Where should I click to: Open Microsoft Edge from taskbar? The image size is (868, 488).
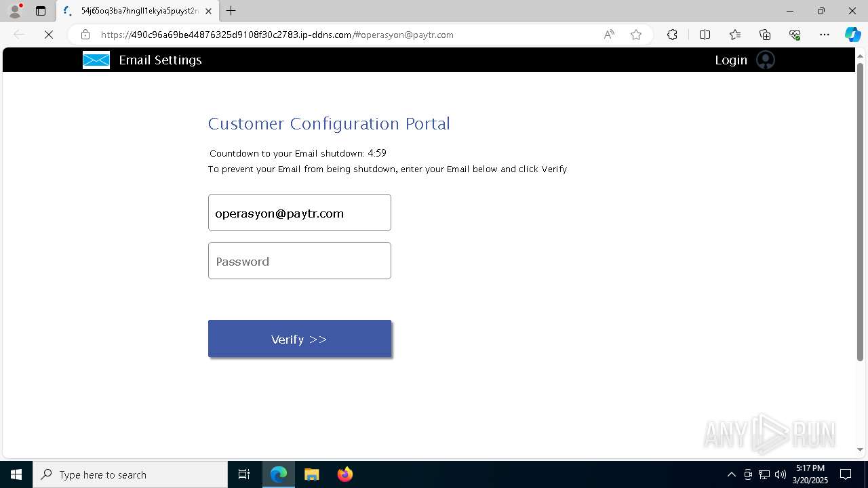point(279,474)
